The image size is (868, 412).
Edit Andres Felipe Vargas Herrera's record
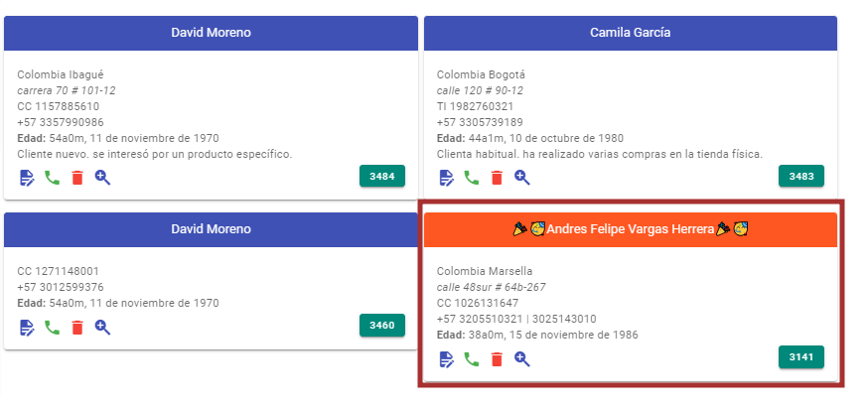(x=447, y=358)
